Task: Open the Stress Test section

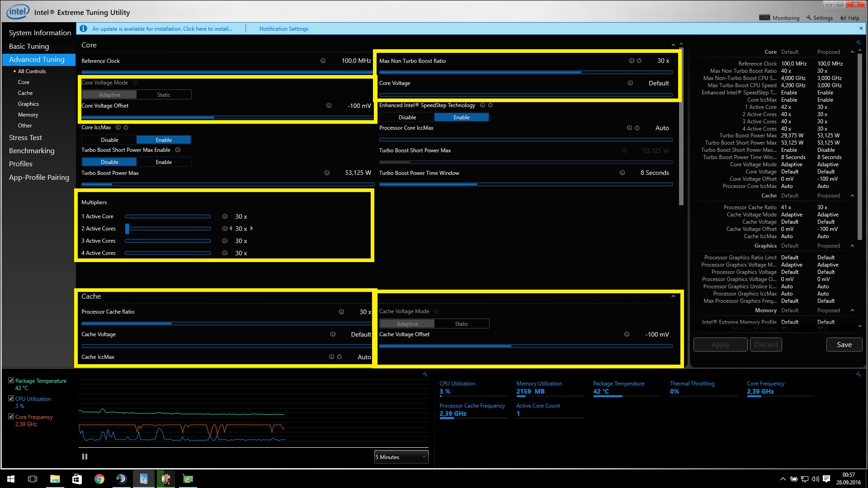Action: 25,138
